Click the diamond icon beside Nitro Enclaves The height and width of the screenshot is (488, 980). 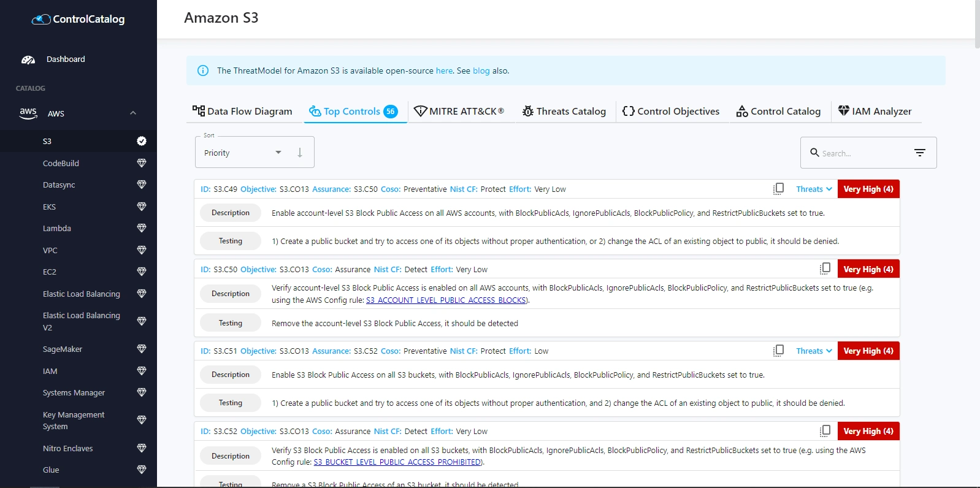click(142, 448)
